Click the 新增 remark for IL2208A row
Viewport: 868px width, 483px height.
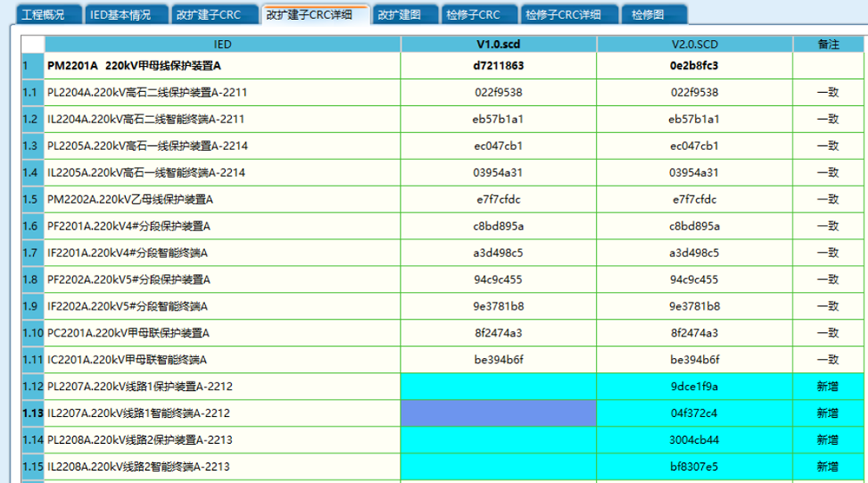[x=827, y=467]
